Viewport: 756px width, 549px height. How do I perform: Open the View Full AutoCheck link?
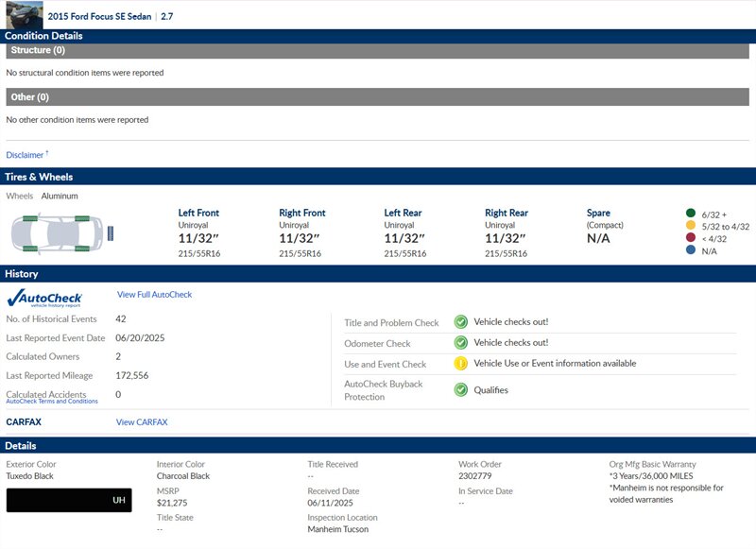point(154,295)
